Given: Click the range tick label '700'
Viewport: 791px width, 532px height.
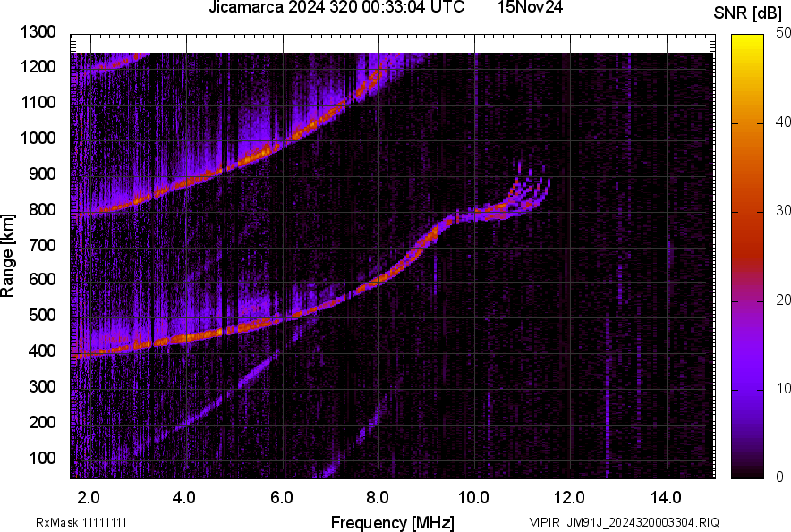Looking at the screenshot, I should coord(42,245).
